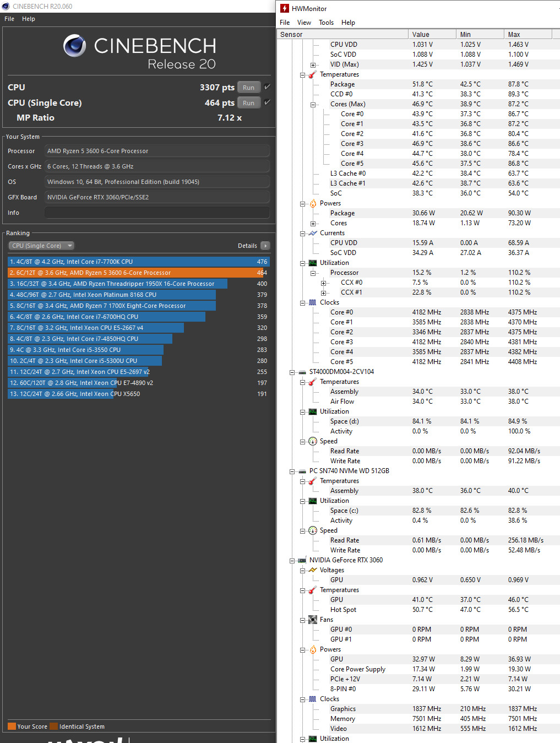The height and width of the screenshot is (743, 560).
Task: Click the ranking Details arrow button
Action: (x=265, y=246)
